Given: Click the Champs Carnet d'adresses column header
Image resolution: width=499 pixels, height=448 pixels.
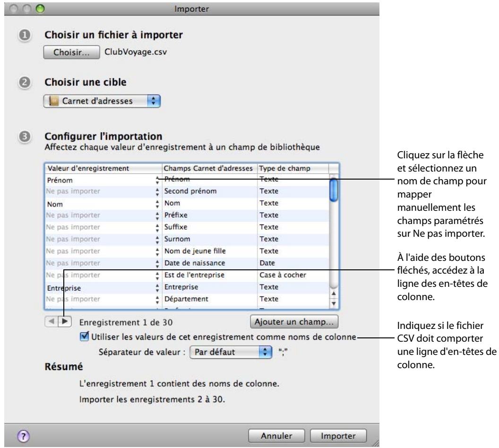Looking at the screenshot, I should pyautogui.click(x=209, y=168).
